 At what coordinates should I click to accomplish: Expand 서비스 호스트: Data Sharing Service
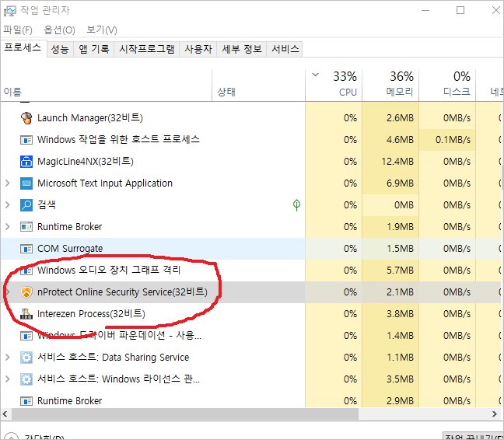click(x=8, y=358)
